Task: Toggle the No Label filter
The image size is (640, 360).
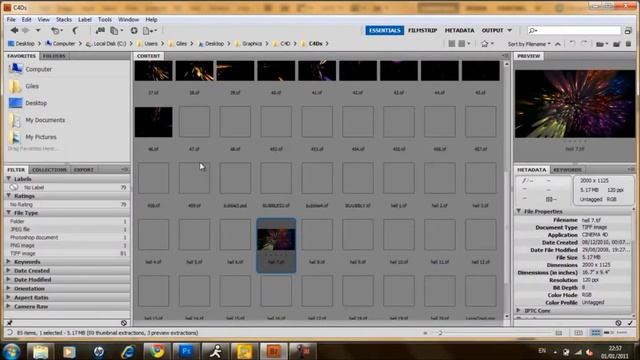Action: pos(67,187)
